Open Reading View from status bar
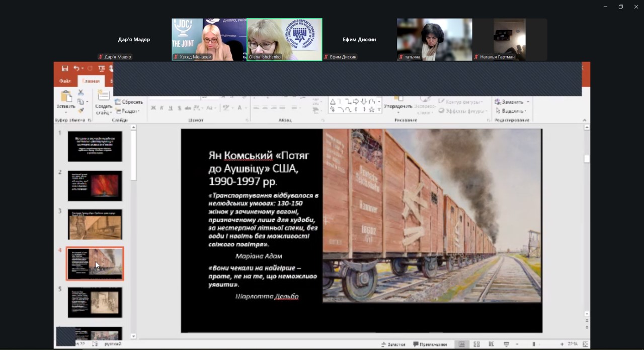The image size is (644, 350). 491,344
